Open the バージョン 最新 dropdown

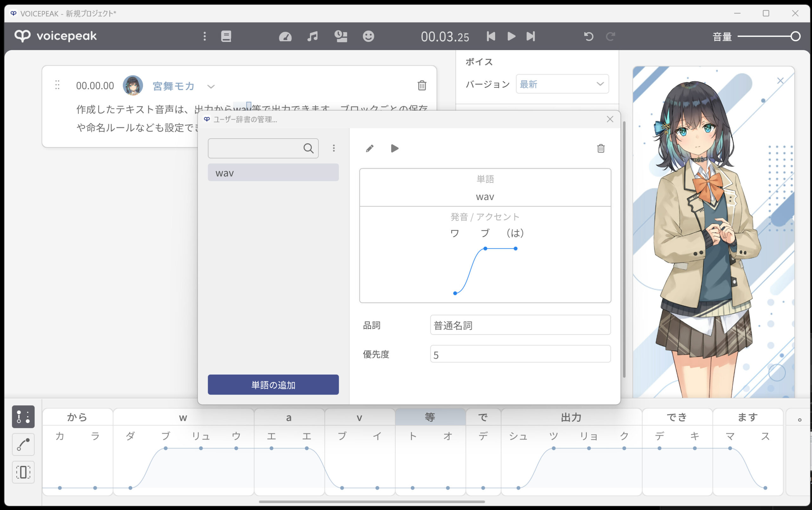pyautogui.click(x=562, y=84)
